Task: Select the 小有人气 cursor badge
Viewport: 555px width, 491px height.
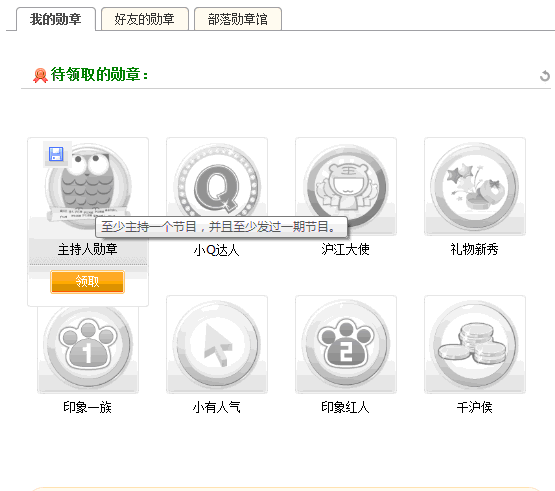Action: pos(217,344)
